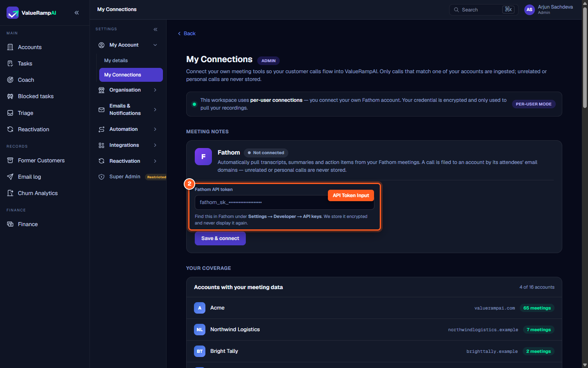The image size is (588, 368).
Task: Click the search magnifier icon
Action: pyautogui.click(x=457, y=10)
